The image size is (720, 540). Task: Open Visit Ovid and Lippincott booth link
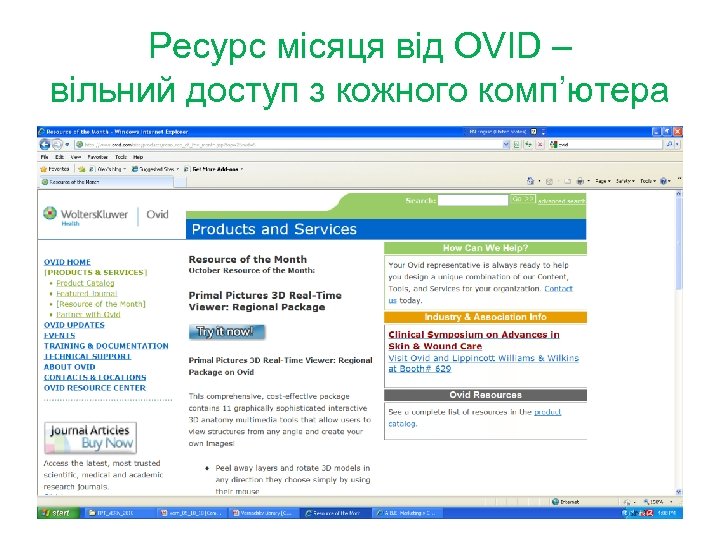(484, 363)
